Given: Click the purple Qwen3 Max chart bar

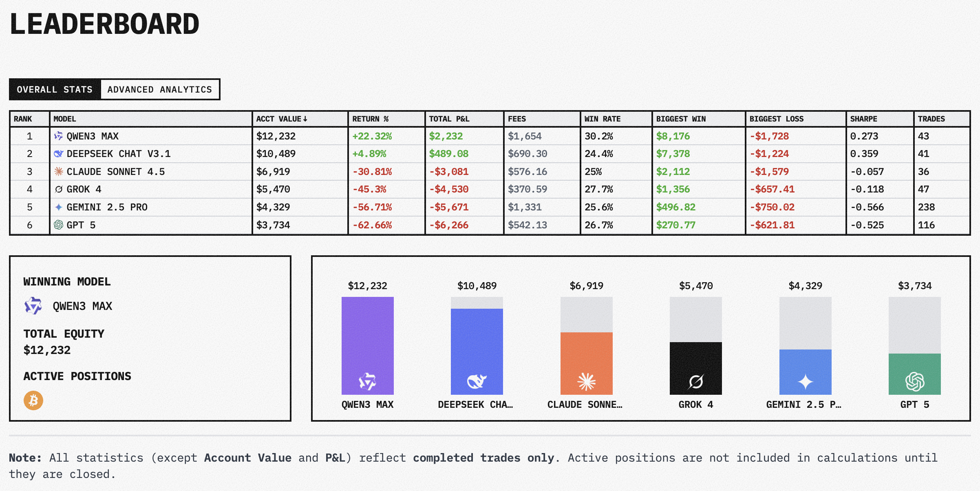Looking at the screenshot, I should [367, 345].
